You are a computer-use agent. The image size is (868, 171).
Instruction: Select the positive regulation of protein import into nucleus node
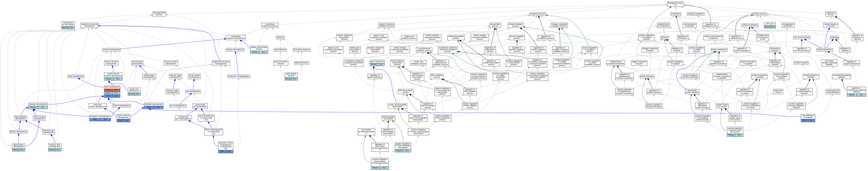735,132
